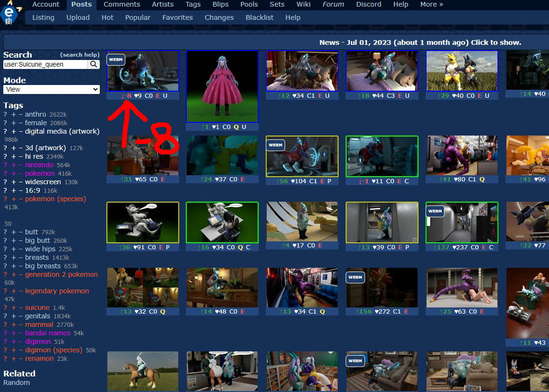Open the Blacklist subtab
This screenshot has width=549, height=392.
click(260, 17)
